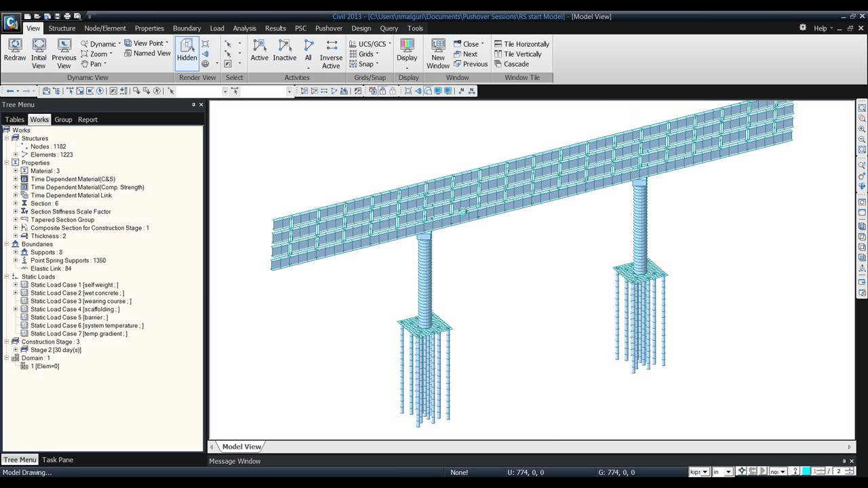Open a New Window

(x=438, y=54)
